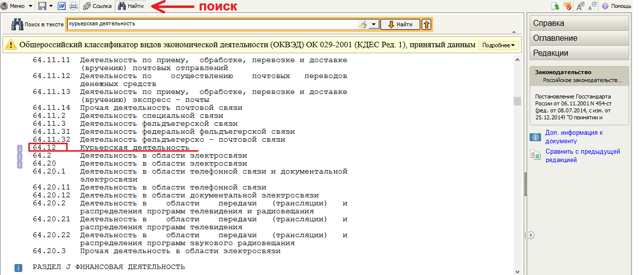Click the scrollbar up arrow
The height and width of the screenshot is (275, 644).
click(x=517, y=59)
